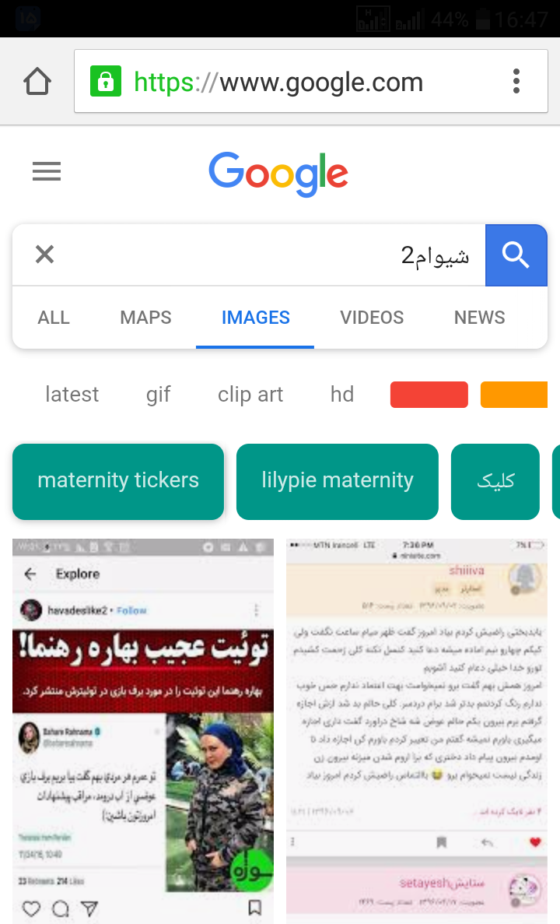Viewport: 560px width, 924px height.
Task: Open the Explore Instagram screenshot thumbnail
Action: pyautogui.click(x=143, y=731)
